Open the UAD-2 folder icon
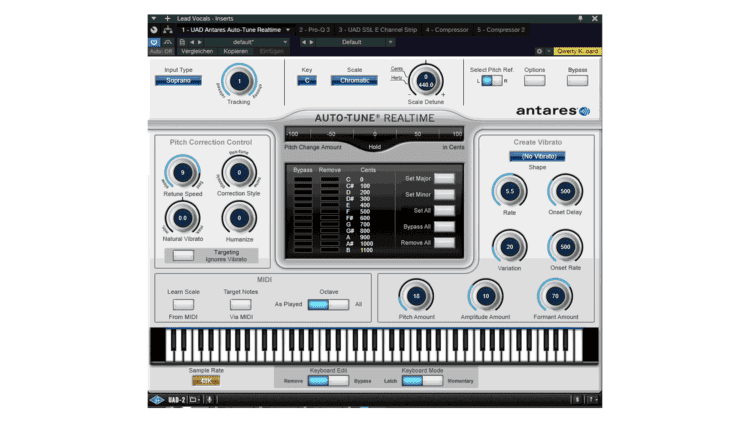Image resolution: width=750 pixels, height=422 pixels. [193, 400]
